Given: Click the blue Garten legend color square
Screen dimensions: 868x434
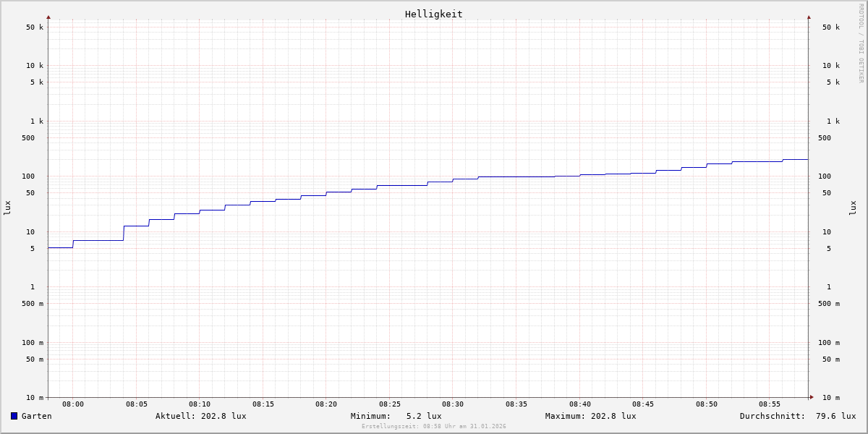Looking at the screenshot, I should click(14, 416).
